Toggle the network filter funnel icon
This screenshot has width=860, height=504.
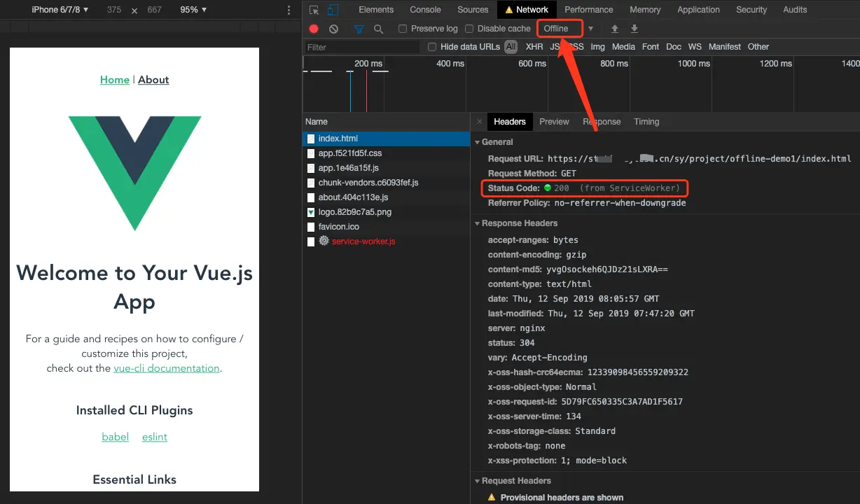pos(359,29)
